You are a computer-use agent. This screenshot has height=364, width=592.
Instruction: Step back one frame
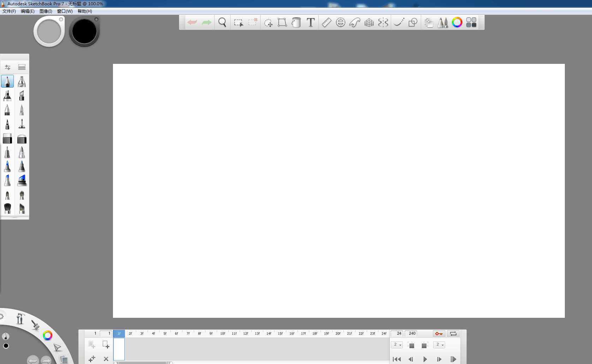pos(411,359)
